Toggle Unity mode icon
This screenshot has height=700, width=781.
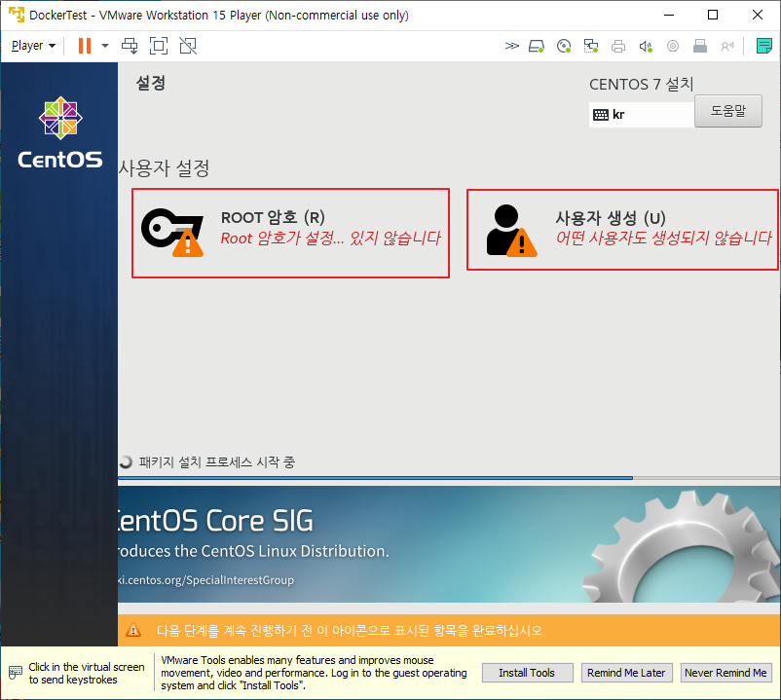(x=188, y=46)
